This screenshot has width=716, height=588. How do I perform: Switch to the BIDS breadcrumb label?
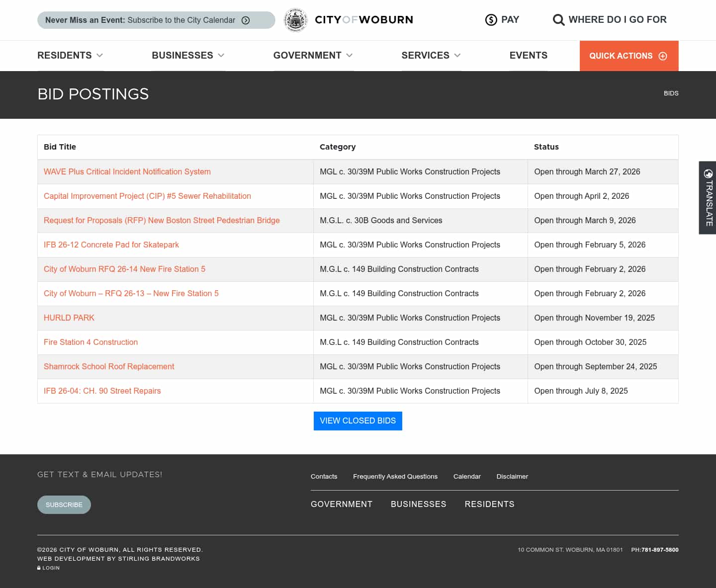(x=671, y=93)
